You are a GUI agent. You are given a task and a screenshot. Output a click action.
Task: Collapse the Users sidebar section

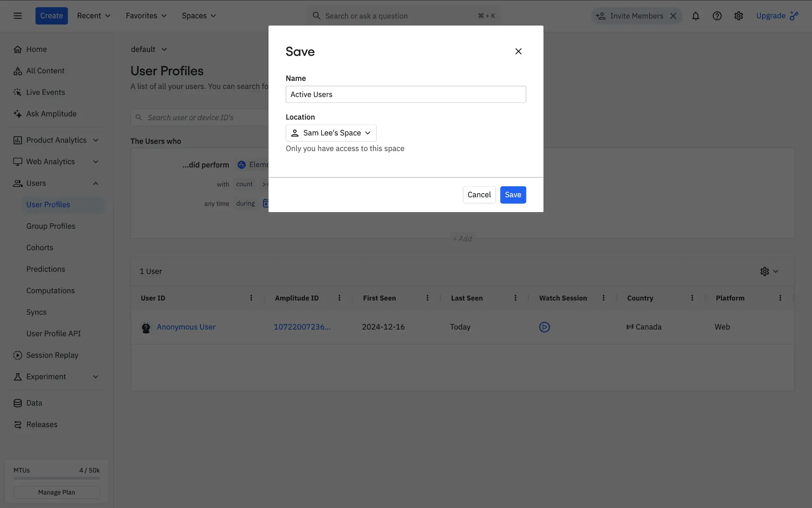[96, 183]
